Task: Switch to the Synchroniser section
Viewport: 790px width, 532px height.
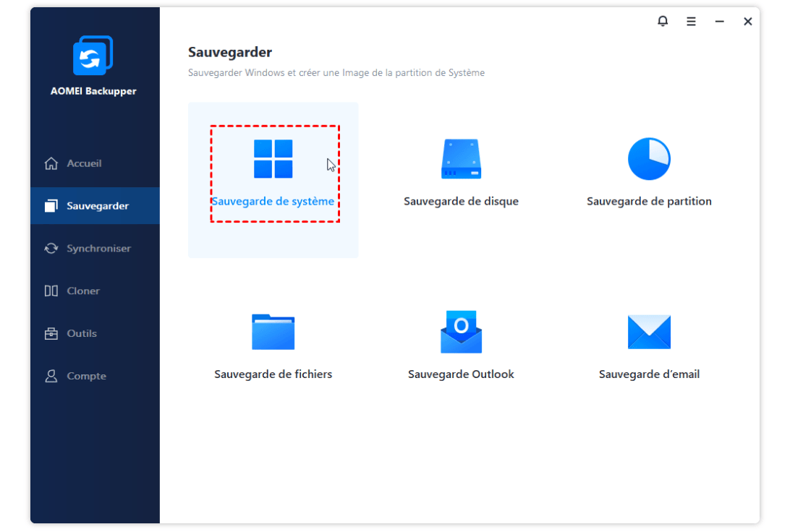Action: (98, 248)
